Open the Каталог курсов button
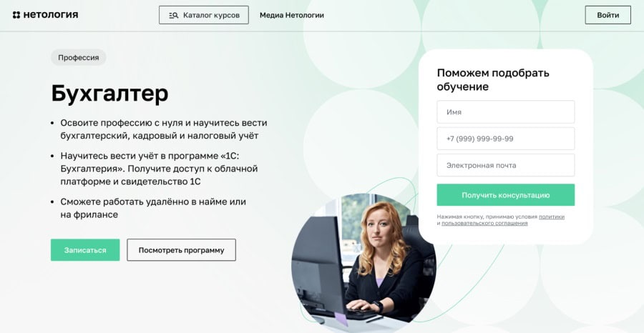 click(x=204, y=15)
